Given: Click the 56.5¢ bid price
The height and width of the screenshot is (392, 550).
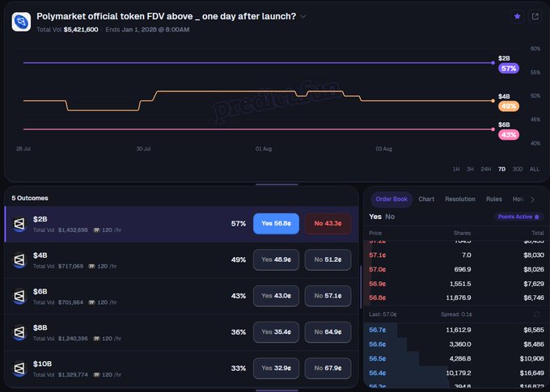Looking at the screenshot, I should [x=378, y=359].
